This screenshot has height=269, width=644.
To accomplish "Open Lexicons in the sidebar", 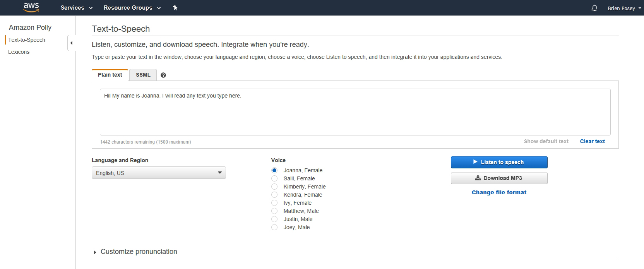I will coord(19,52).
